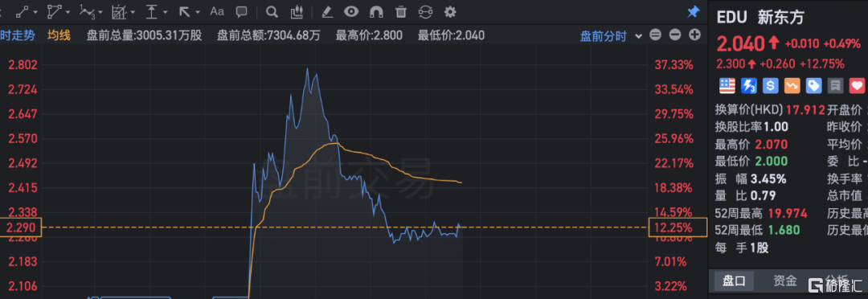Add a comment bubble annotation
The image size is (868, 299).
(x=241, y=11)
